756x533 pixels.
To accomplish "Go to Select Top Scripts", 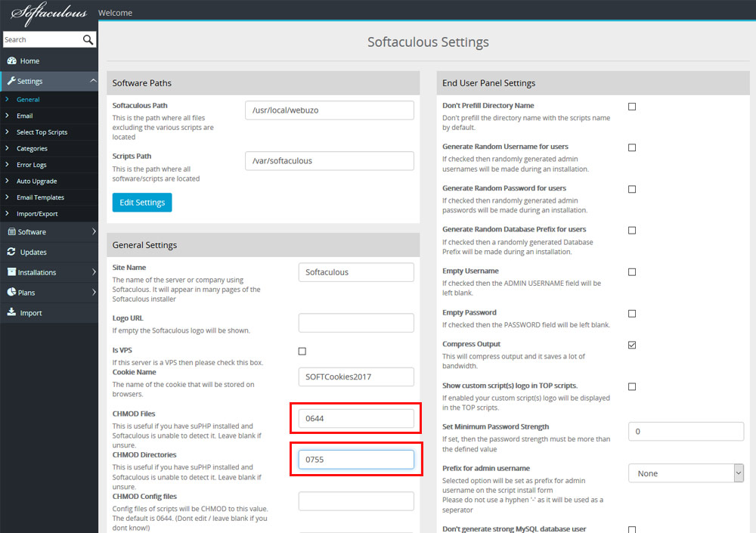I will click(x=42, y=132).
